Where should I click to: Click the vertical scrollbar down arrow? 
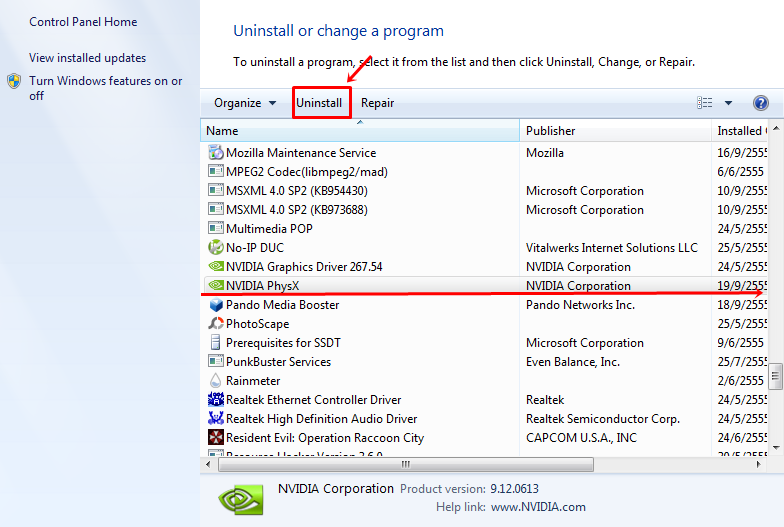pos(776,448)
